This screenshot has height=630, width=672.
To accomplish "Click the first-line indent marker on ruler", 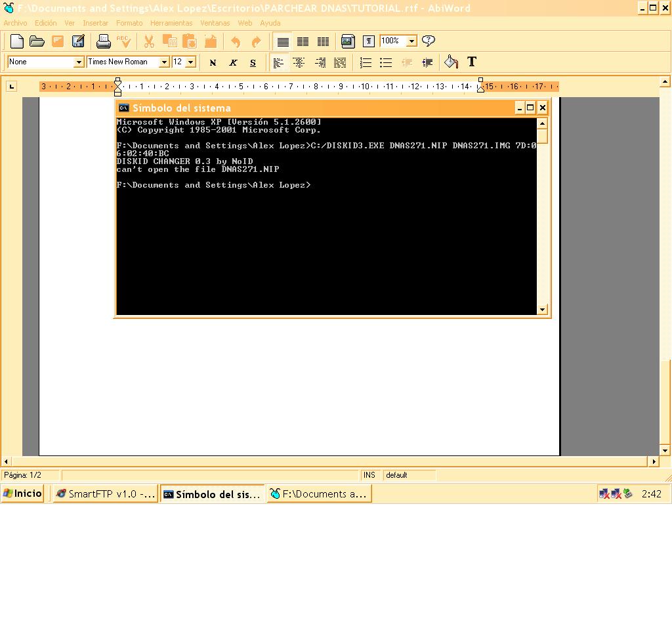I will click(x=118, y=81).
